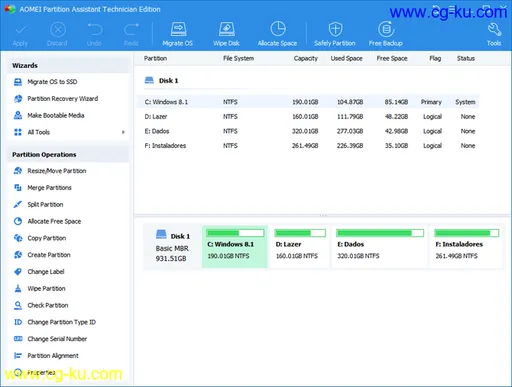Click the pane splitter grip handle
Screen dimensions: 512x387
(x=323, y=215)
